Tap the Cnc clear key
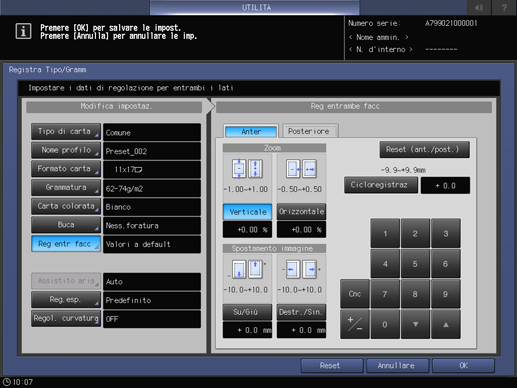 tap(355, 294)
